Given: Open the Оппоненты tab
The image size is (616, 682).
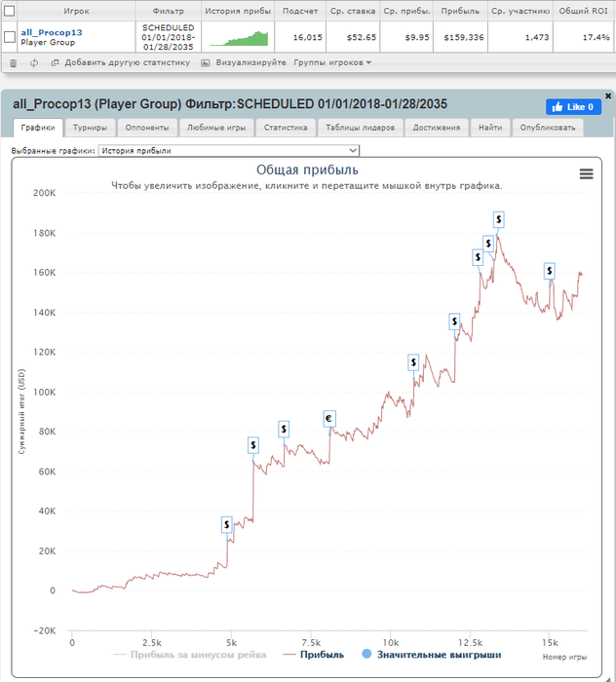Looking at the screenshot, I should coord(147,128).
